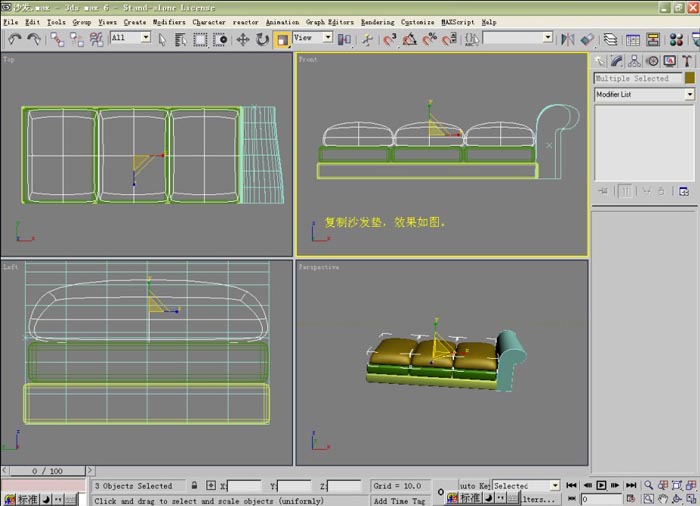Screen dimensions: 700x506
Task: Toggle the Angle Snap icon
Action: tap(409, 40)
